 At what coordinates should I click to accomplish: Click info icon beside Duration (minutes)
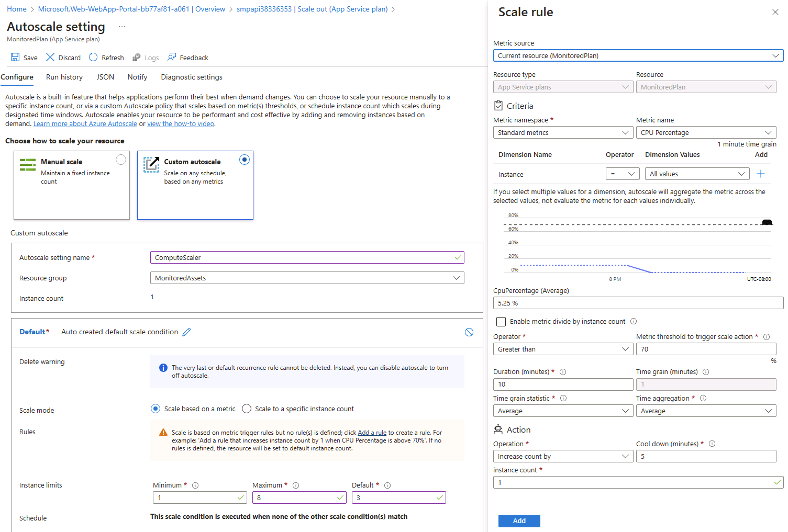point(563,372)
